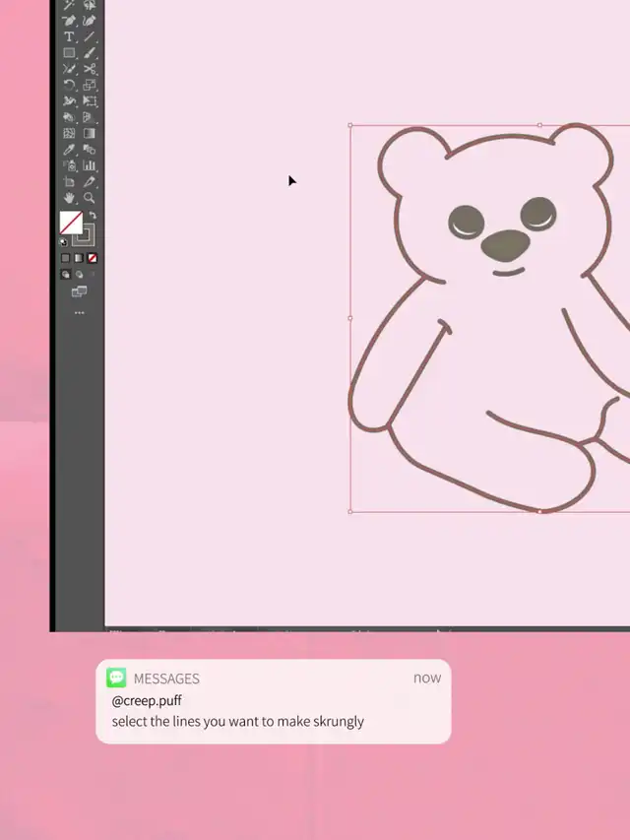
Task: Choose the Type tool
Action: click(69, 36)
